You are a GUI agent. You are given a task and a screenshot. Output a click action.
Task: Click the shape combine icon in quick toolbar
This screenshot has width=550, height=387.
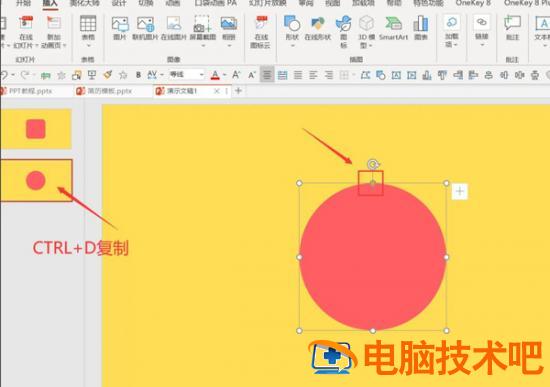tap(381, 75)
